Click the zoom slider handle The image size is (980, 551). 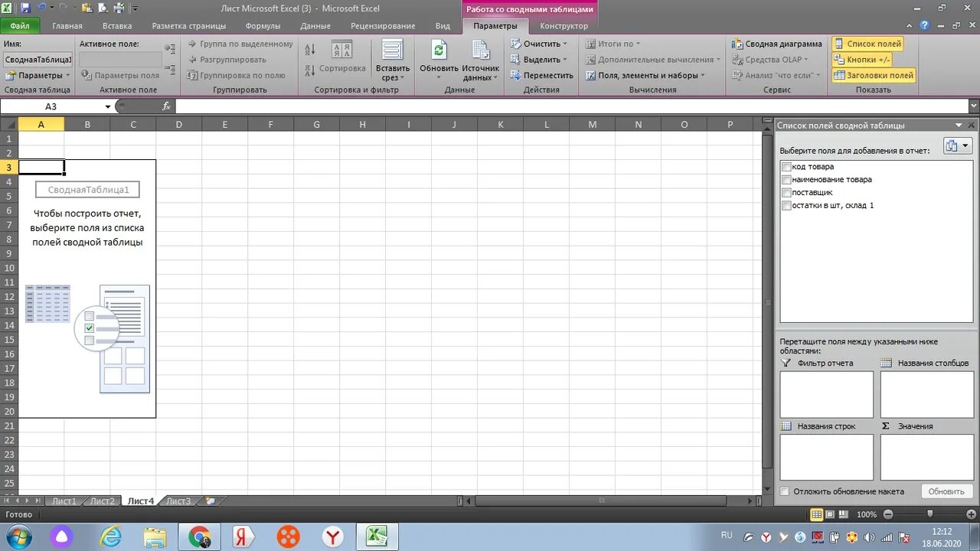[929, 514]
